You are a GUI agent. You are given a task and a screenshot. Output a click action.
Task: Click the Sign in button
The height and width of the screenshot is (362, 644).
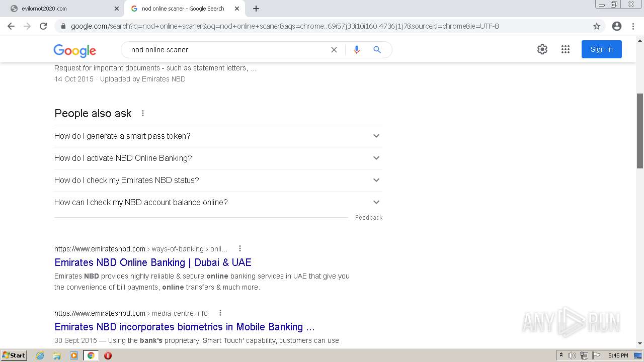(602, 49)
